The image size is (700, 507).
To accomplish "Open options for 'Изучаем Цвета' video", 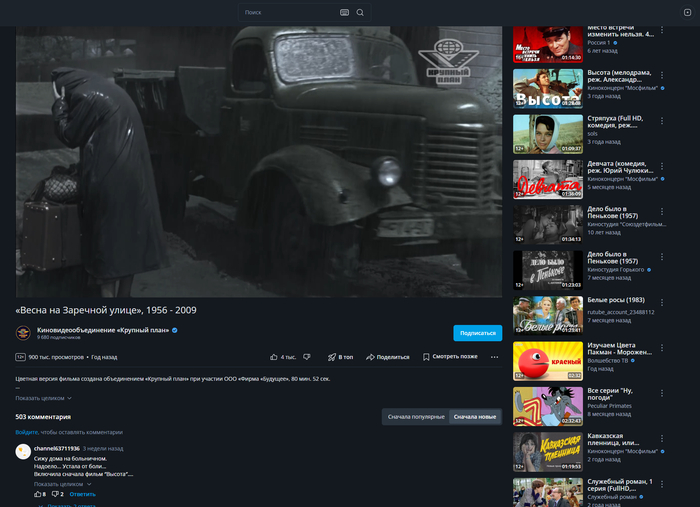I will click(662, 348).
